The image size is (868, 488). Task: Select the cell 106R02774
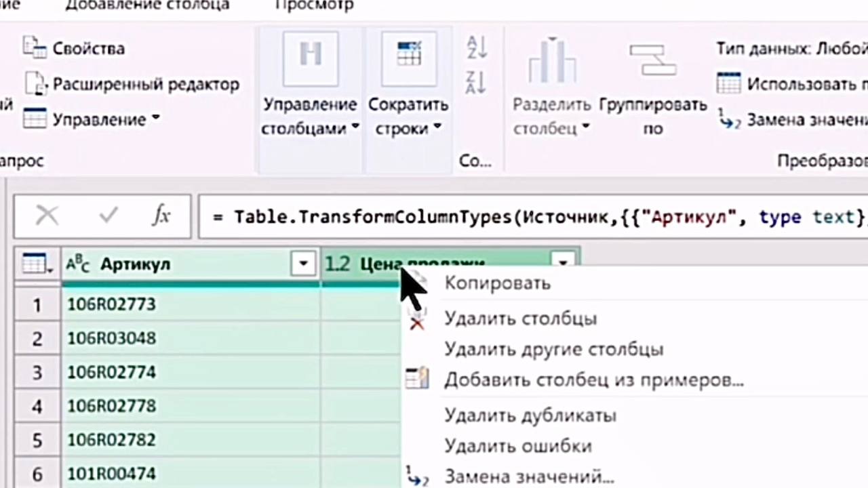click(191, 372)
